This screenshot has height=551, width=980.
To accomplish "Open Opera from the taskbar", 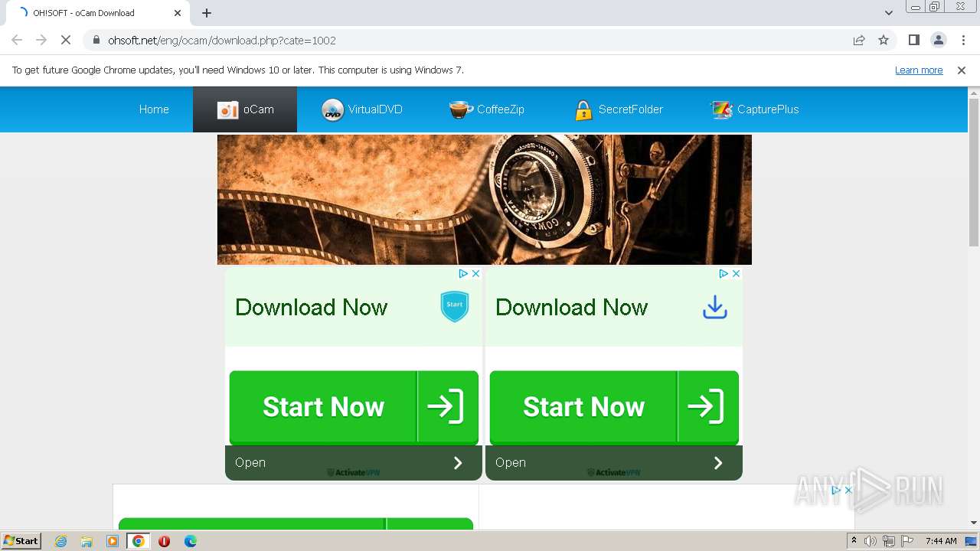I will tap(164, 541).
